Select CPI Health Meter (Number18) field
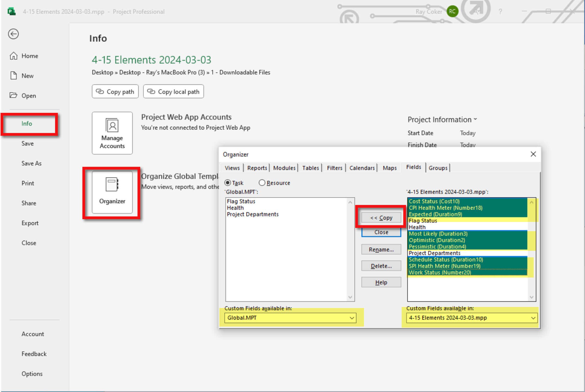 coord(468,208)
